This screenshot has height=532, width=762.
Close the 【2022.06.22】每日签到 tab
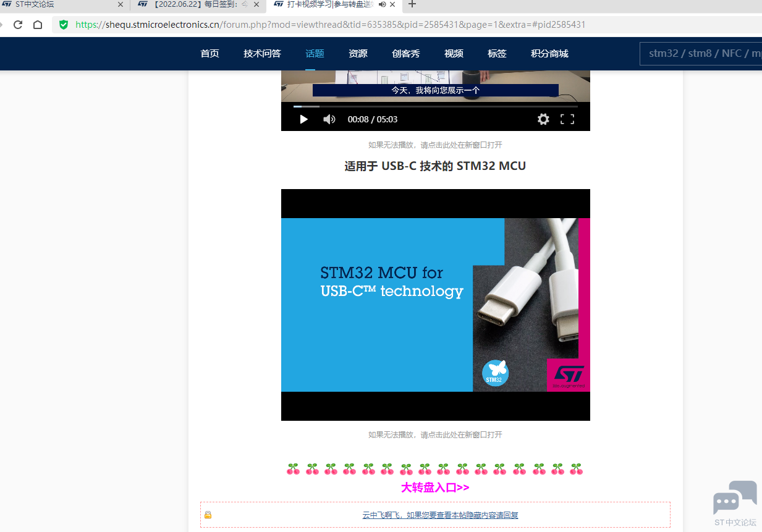tap(256, 4)
